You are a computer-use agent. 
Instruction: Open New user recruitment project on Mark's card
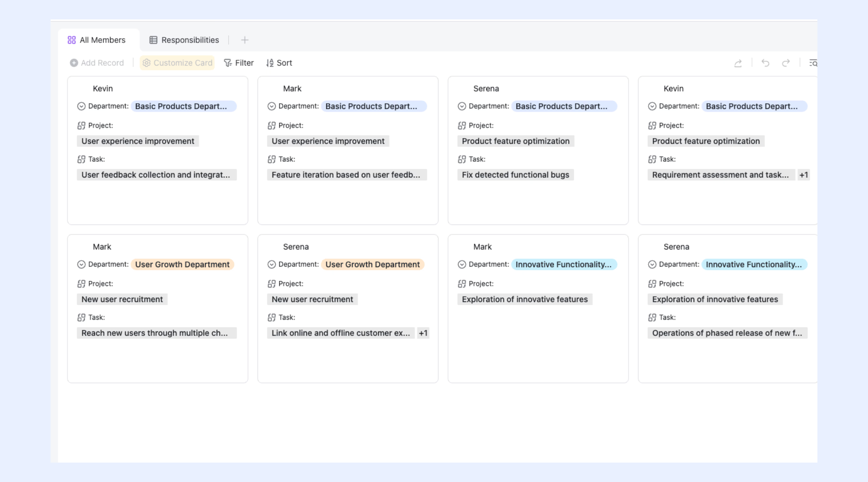pos(122,300)
